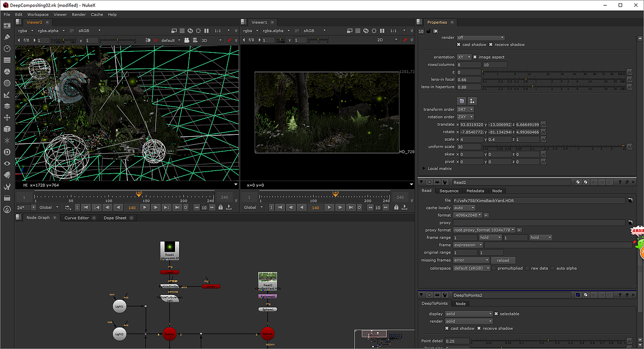644x349 pixels.
Task: Open the 3D nodes cube icon
Action: click(7, 129)
